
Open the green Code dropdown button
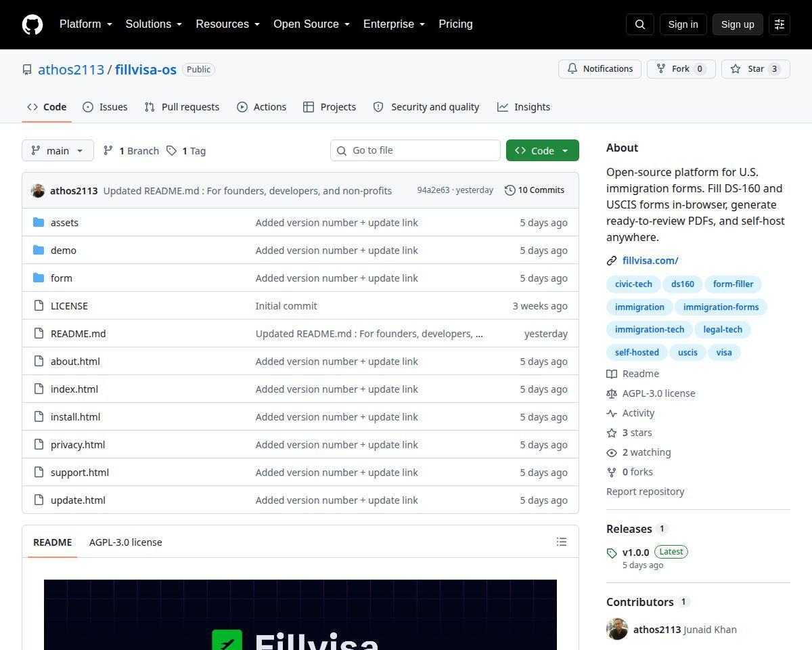(543, 150)
